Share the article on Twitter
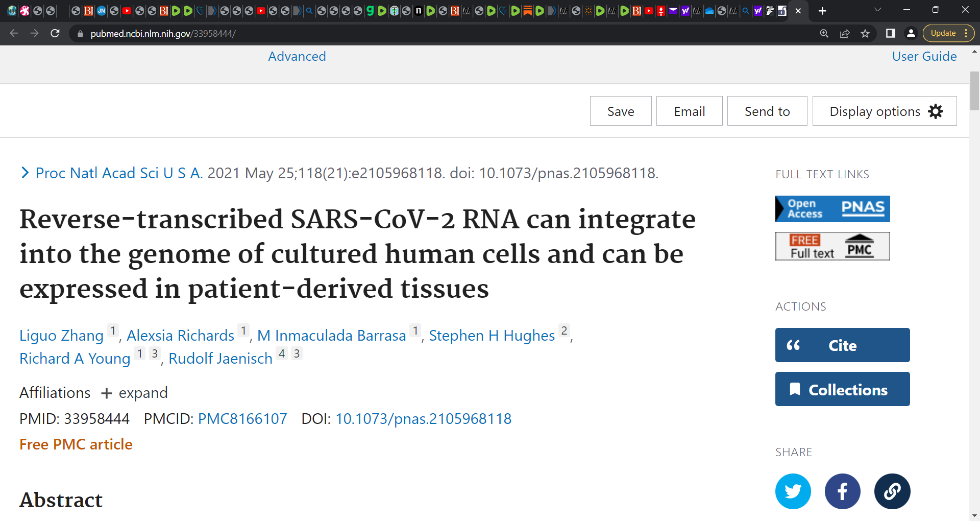 coord(793,491)
